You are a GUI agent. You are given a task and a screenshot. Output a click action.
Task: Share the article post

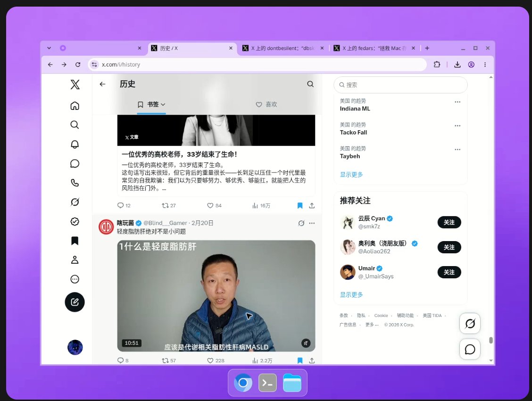pos(312,206)
